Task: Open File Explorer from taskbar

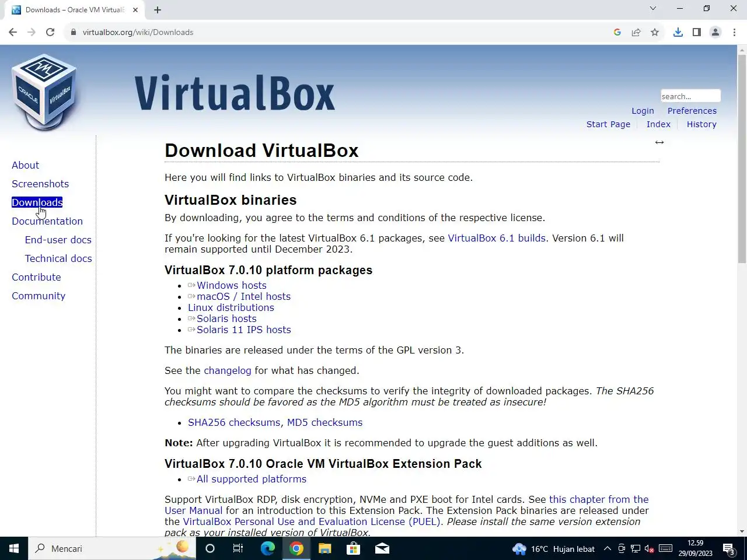Action: (x=325, y=548)
